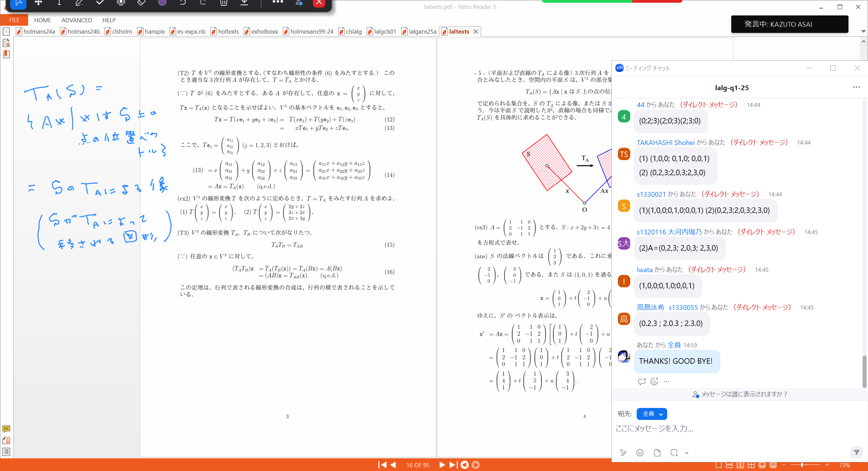Open more annotation options (three dots)
This screenshot has height=471, width=868.
[278, 2]
